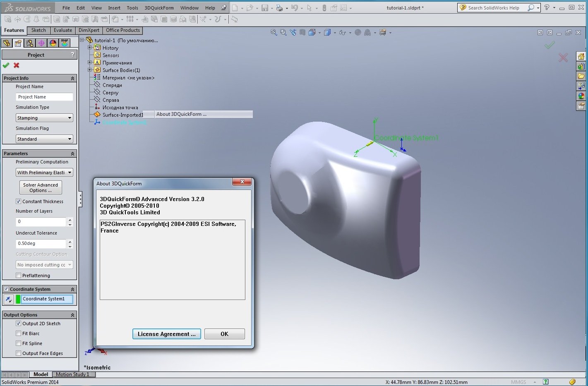Screen dimensions: 588x386
Task: Open the Tools menu
Action: pyautogui.click(x=132, y=8)
